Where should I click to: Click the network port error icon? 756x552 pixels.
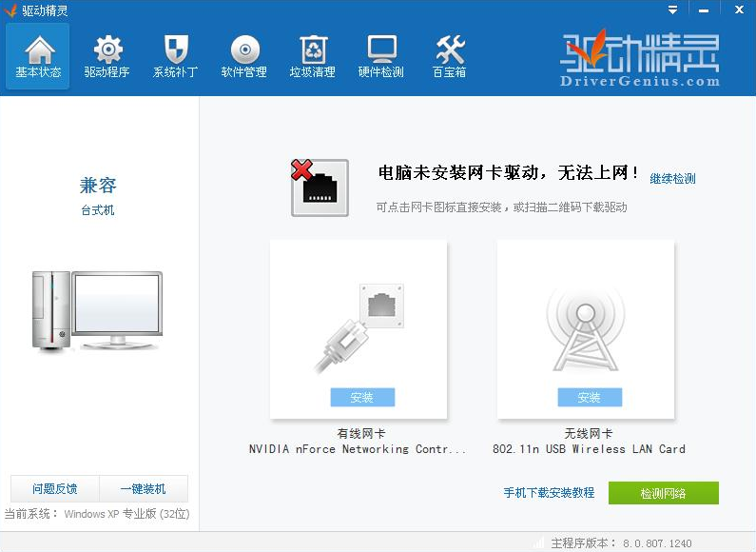point(320,187)
